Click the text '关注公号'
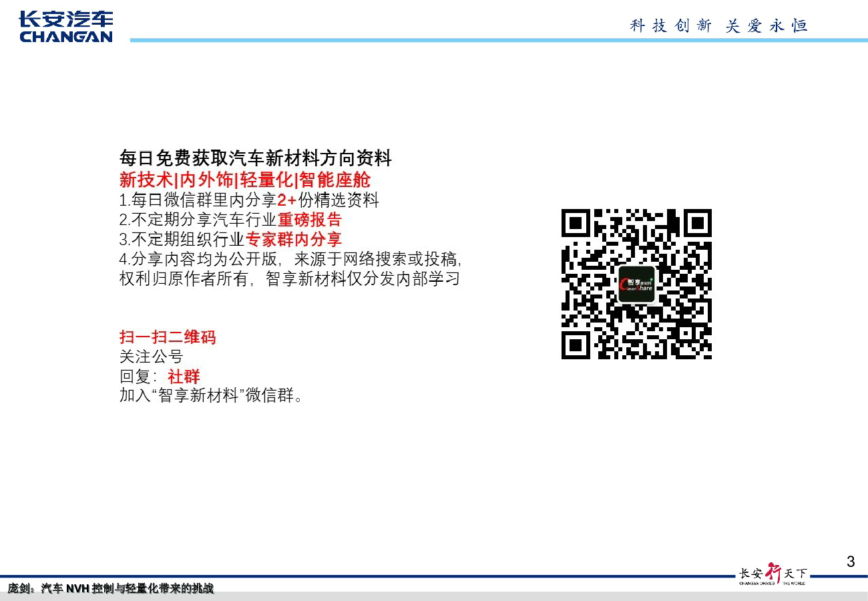This screenshot has width=868, height=601. tap(151, 357)
